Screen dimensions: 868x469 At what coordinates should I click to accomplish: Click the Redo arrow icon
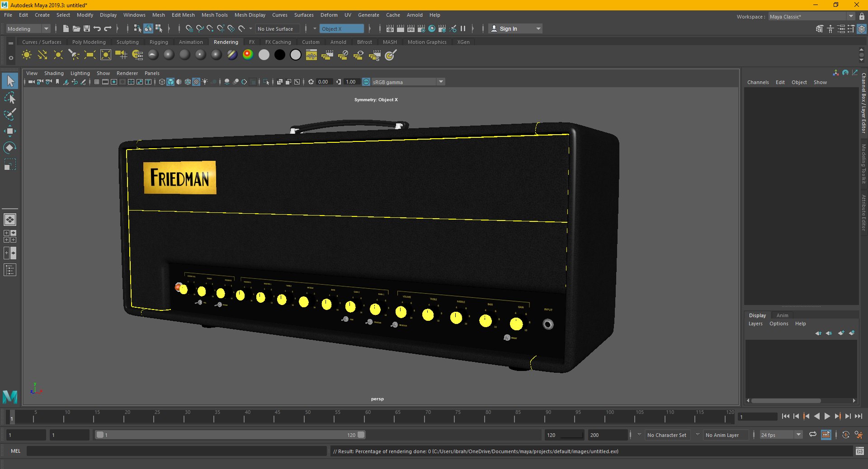point(108,28)
